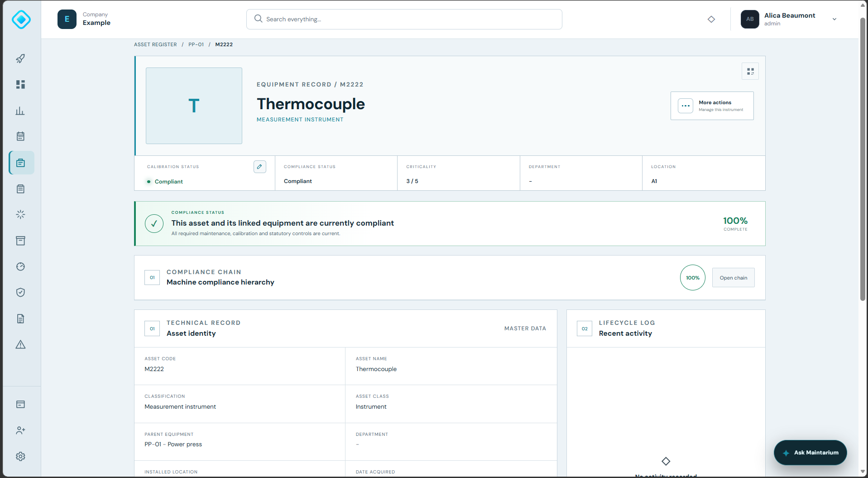Edit calibration status with pencil icon
Viewport: 868px width, 478px height.
(259, 167)
